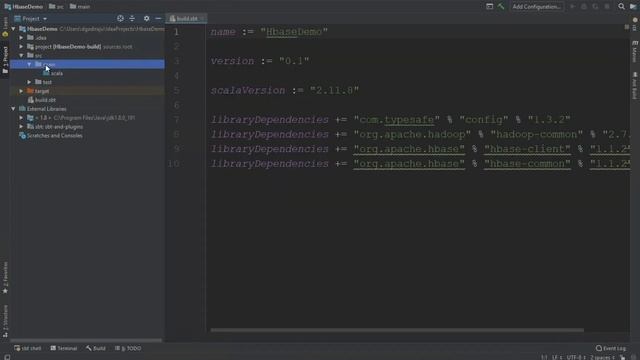This screenshot has width=640, height=360.
Task: Click the Collapse All icon in Project panel
Action: click(x=132, y=18)
